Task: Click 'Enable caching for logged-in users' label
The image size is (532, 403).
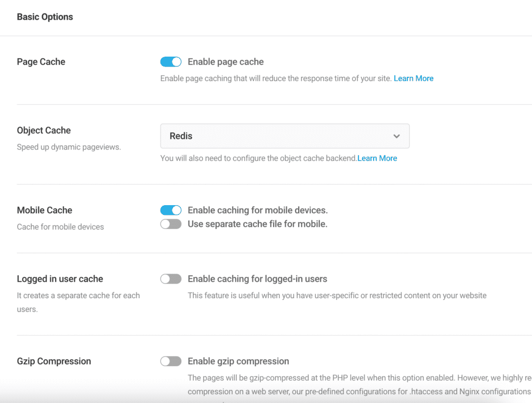Action: pos(257,279)
